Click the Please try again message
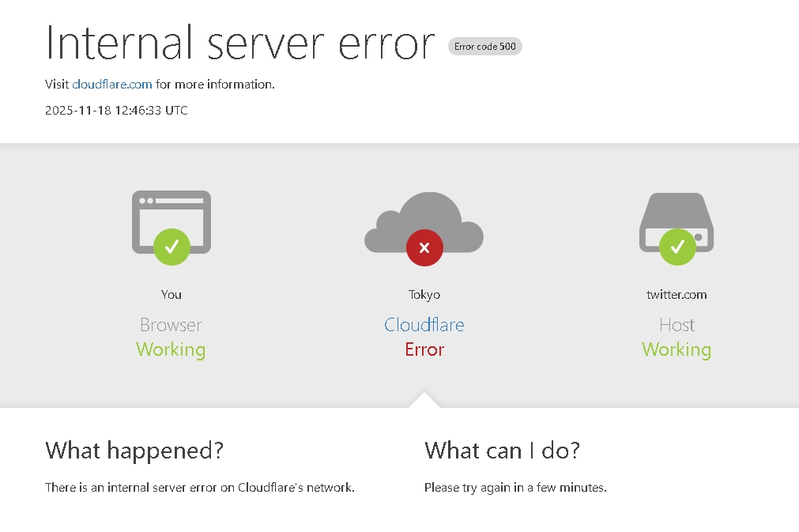The height and width of the screenshot is (532, 799). 515,488
